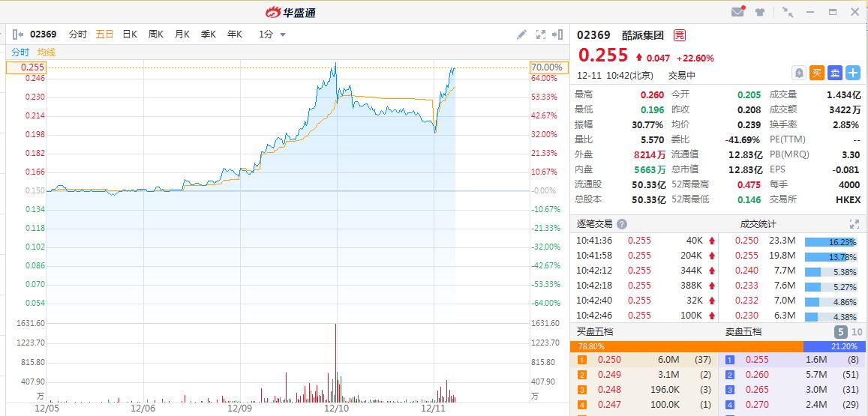The width and height of the screenshot is (868, 416).
Task: Toggle the 均线 average line indicator
Action: pos(47,52)
